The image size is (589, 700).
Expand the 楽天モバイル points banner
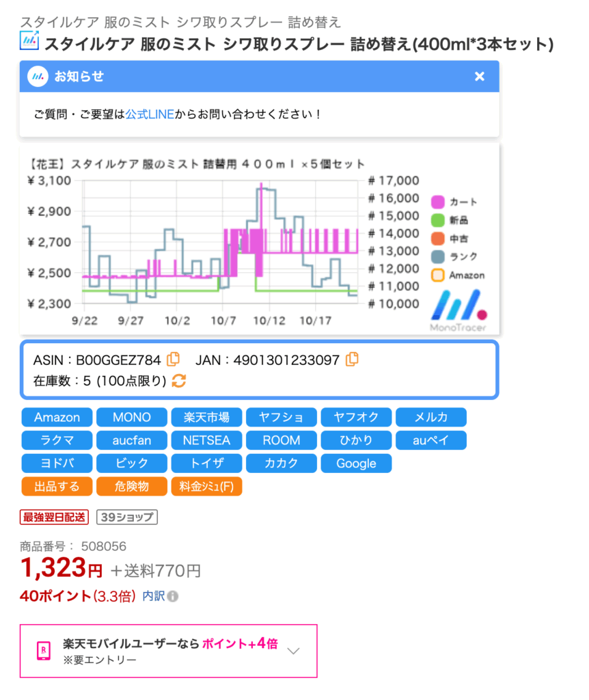click(x=293, y=651)
